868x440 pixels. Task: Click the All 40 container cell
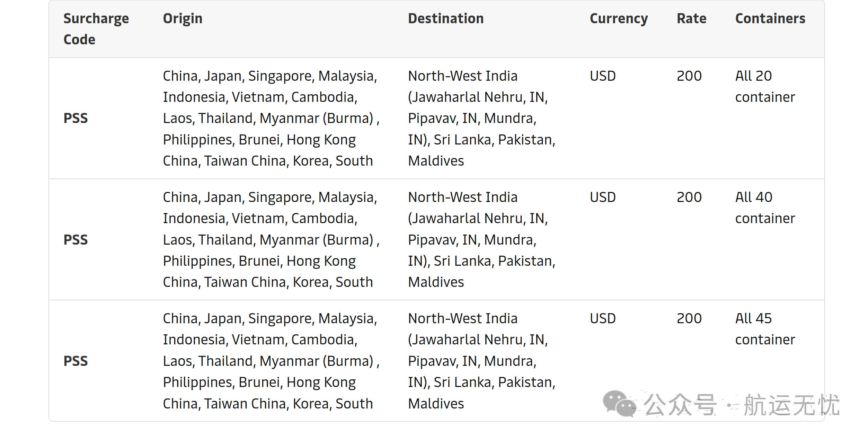[x=765, y=208]
